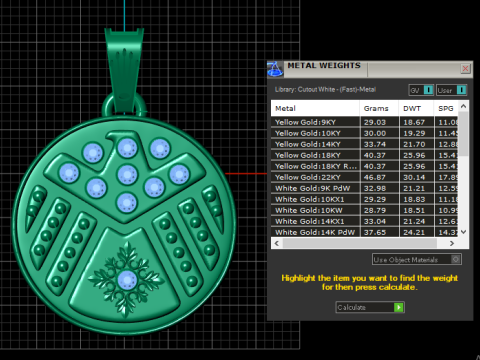The width and height of the screenshot is (480, 360).
Task: Click the SPG column header
Action: click(x=446, y=108)
